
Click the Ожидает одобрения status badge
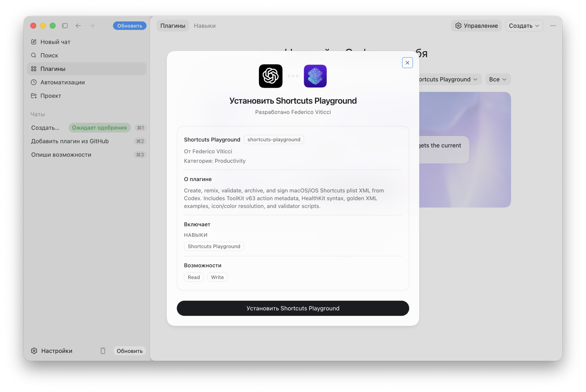pos(100,127)
